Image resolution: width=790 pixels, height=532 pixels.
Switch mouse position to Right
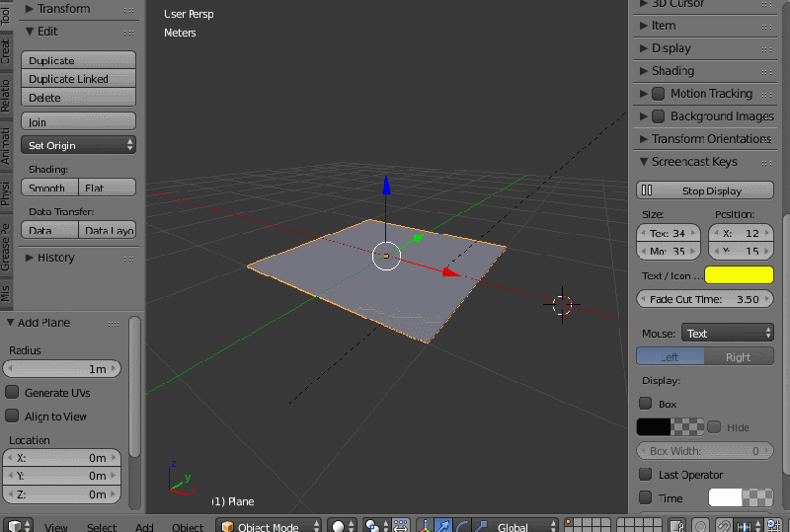click(x=739, y=356)
